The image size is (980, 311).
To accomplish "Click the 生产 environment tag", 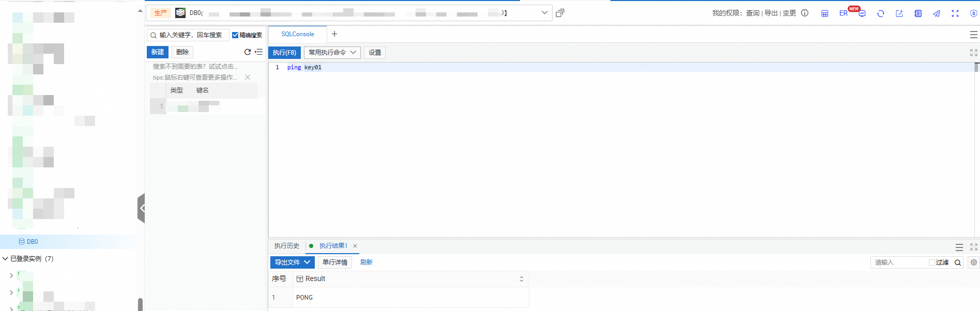I will click(161, 13).
